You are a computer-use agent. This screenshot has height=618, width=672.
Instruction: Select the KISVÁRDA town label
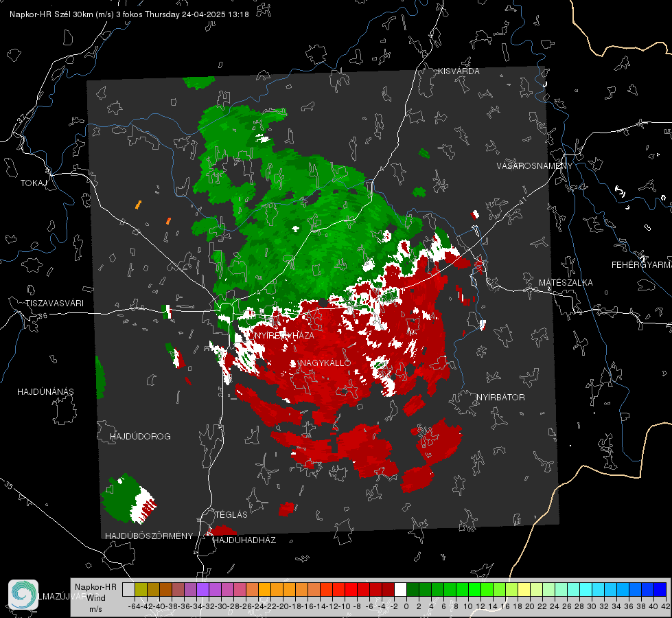coord(459,71)
